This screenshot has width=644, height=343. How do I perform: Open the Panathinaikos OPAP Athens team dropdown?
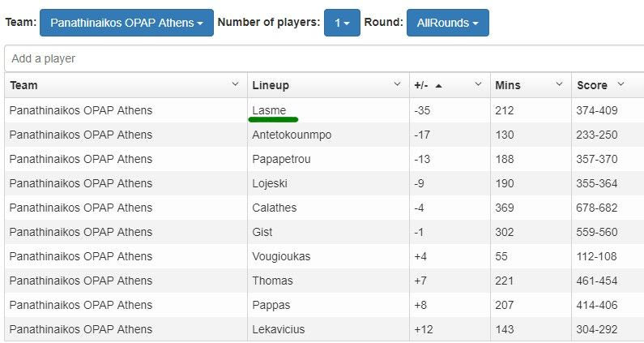[x=126, y=23]
